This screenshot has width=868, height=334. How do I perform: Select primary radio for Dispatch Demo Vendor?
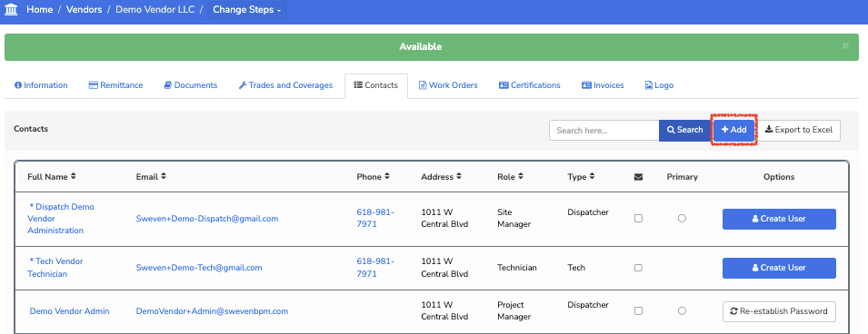pyautogui.click(x=682, y=219)
